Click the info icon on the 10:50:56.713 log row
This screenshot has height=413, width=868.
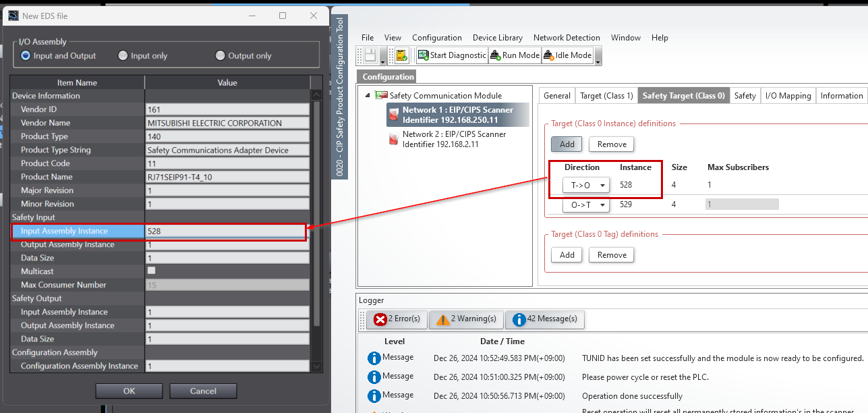374,396
